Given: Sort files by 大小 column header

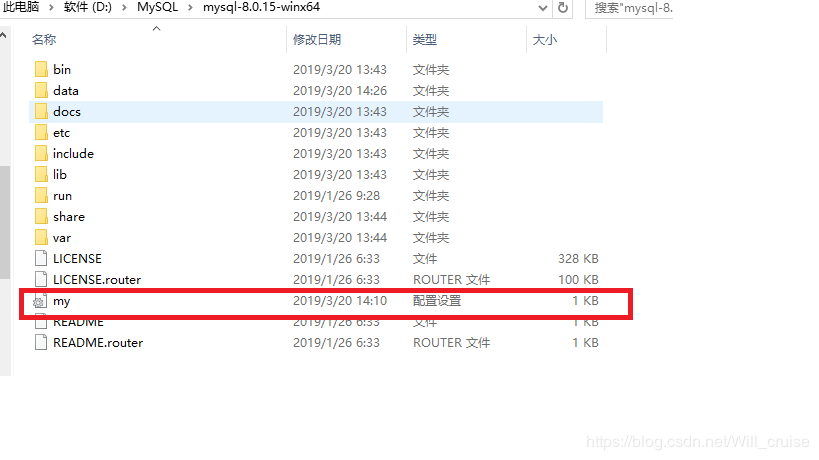Looking at the screenshot, I should 545,40.
